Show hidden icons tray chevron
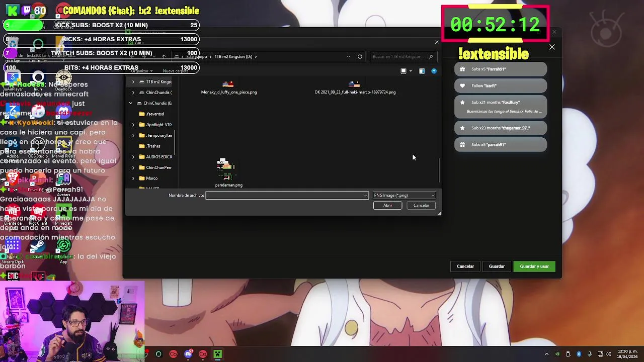 click(x=546, y=354)
